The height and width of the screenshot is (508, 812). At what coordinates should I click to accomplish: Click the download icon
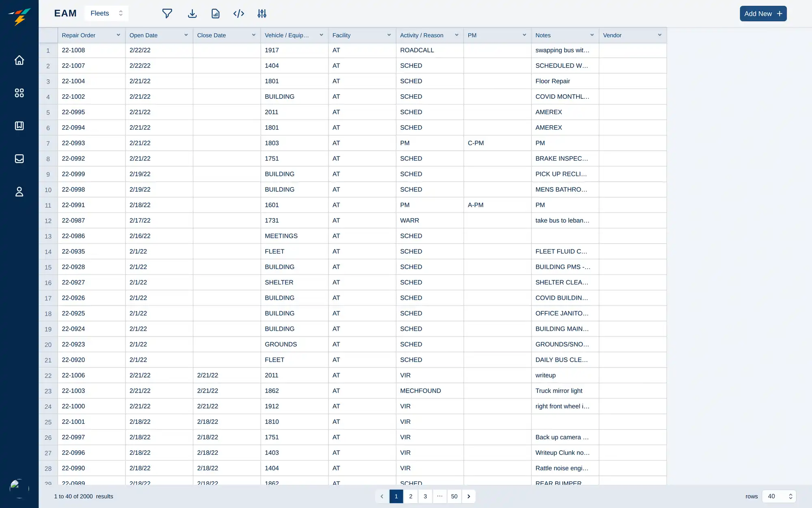(x=192, y=13)
